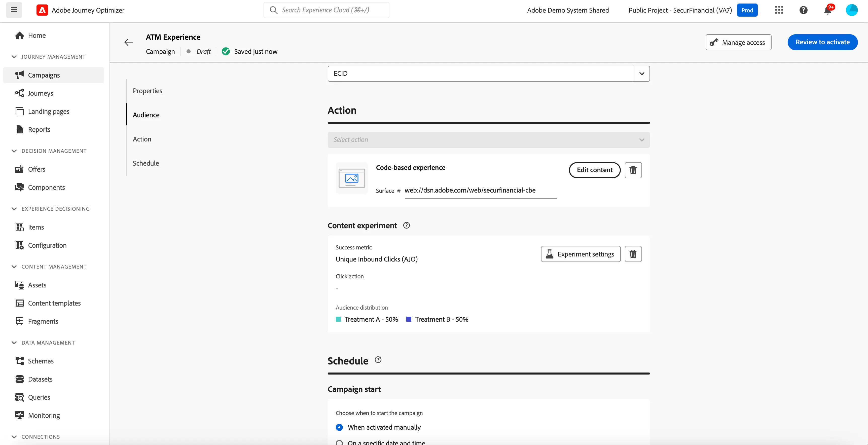The height and width of the screenshot is (445, 868).
Task: Open Fragments in the sidebar
Action: [x=53, y=321]
